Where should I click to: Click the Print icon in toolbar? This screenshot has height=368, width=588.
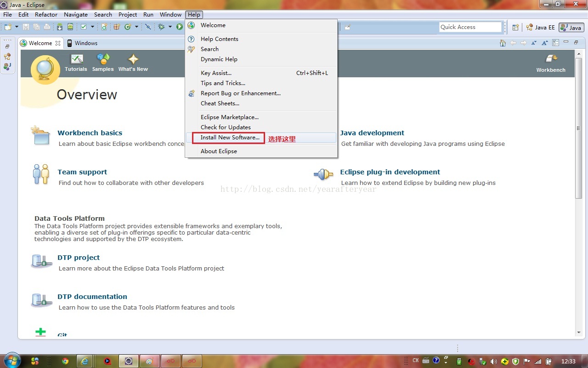[x=47, y=27]
